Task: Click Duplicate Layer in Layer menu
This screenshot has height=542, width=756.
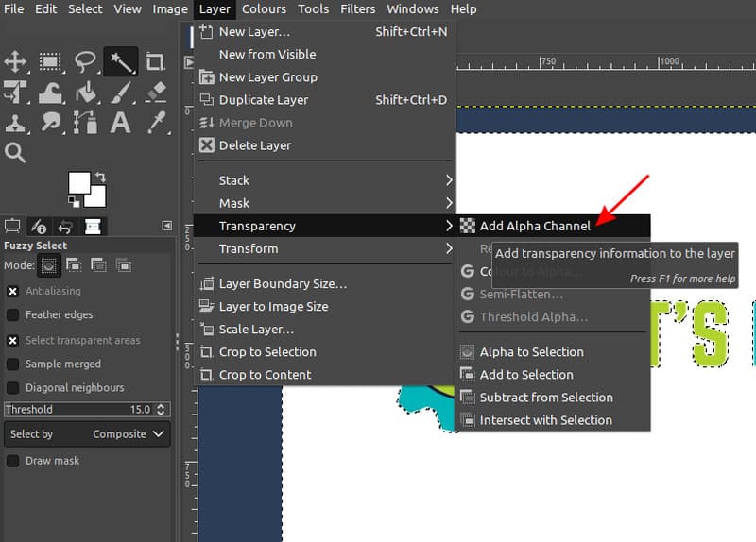Action: point(264,100)
